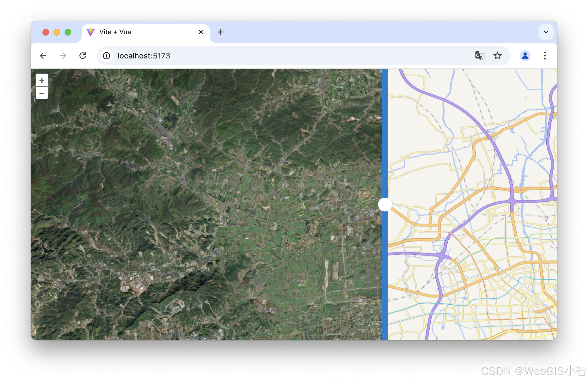Screen dimensions: 588x381
Task: Close the Vite + Vue tab
Action: coord(201,32)
